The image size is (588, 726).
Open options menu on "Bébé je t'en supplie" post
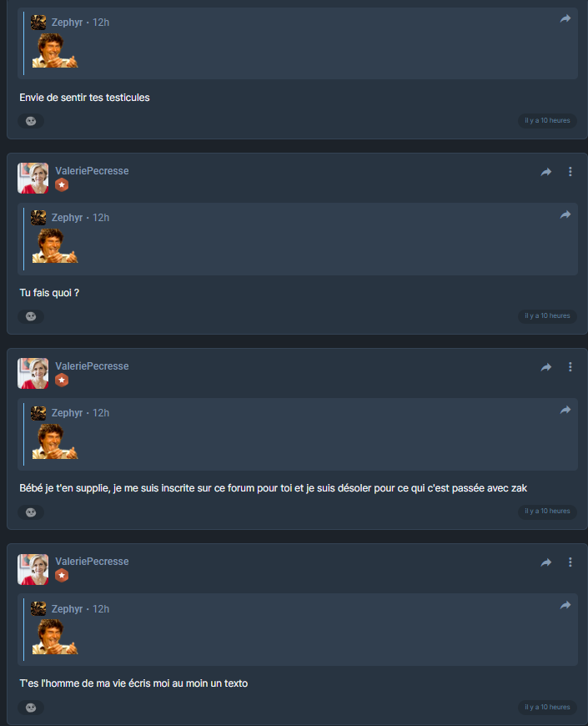(x=570, y=367)
